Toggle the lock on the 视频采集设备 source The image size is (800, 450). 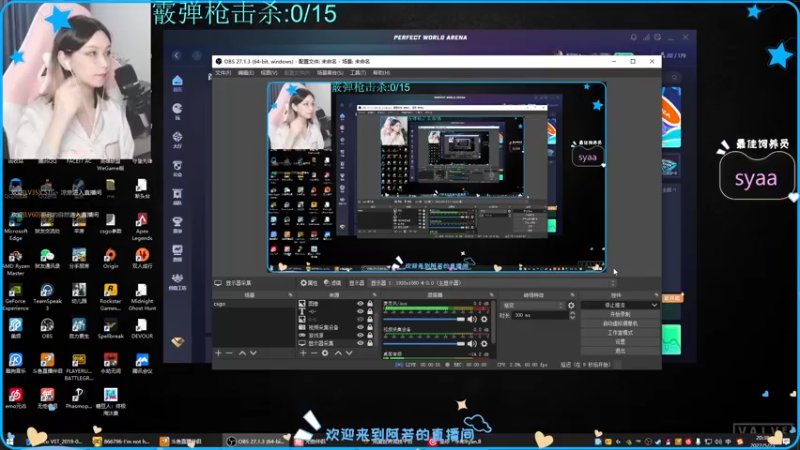pyautogui.click(x=370, y=328)
